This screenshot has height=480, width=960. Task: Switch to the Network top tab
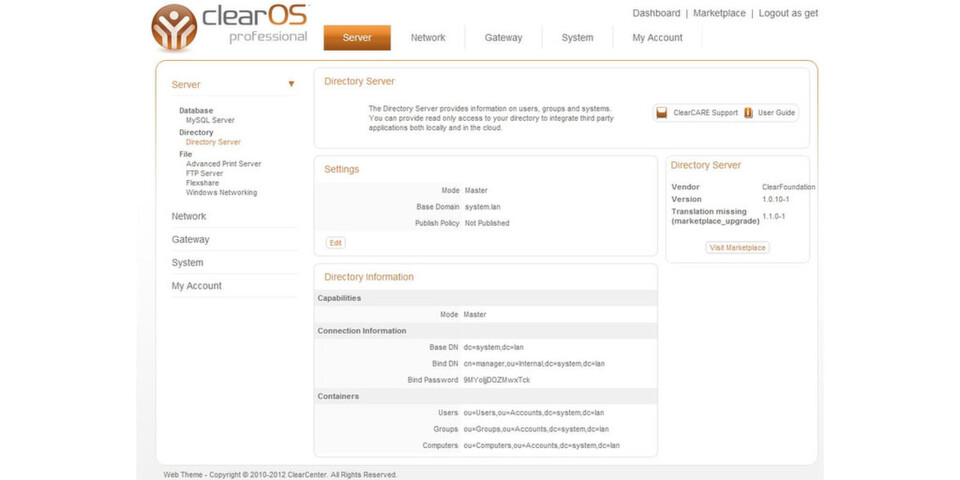tap(428, 37)
